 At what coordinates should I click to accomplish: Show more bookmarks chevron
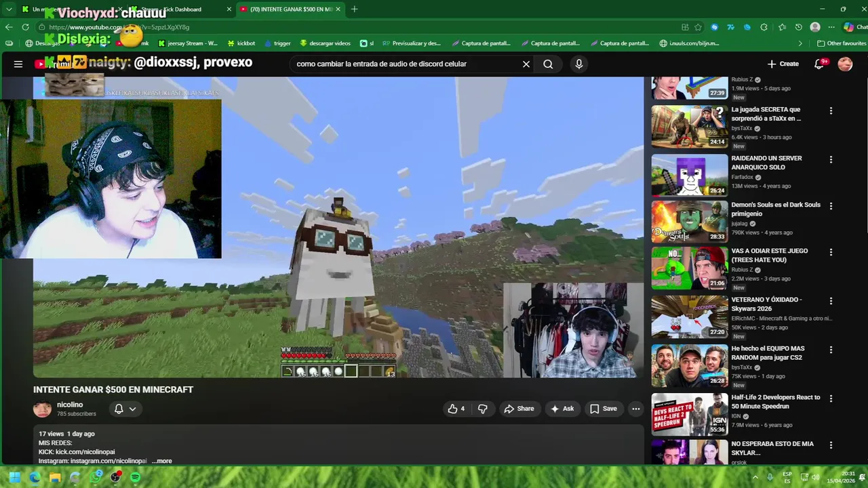coord(800,43)
